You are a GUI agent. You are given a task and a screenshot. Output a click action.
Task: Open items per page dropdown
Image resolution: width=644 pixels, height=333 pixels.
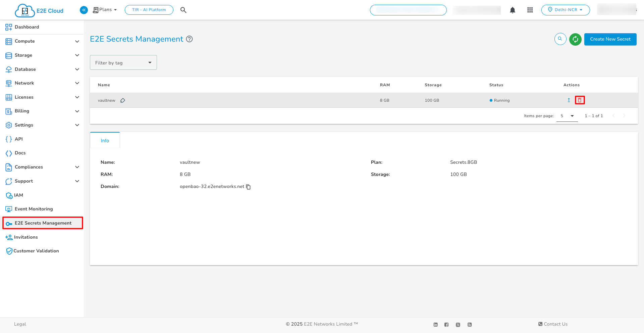(567, 116)
